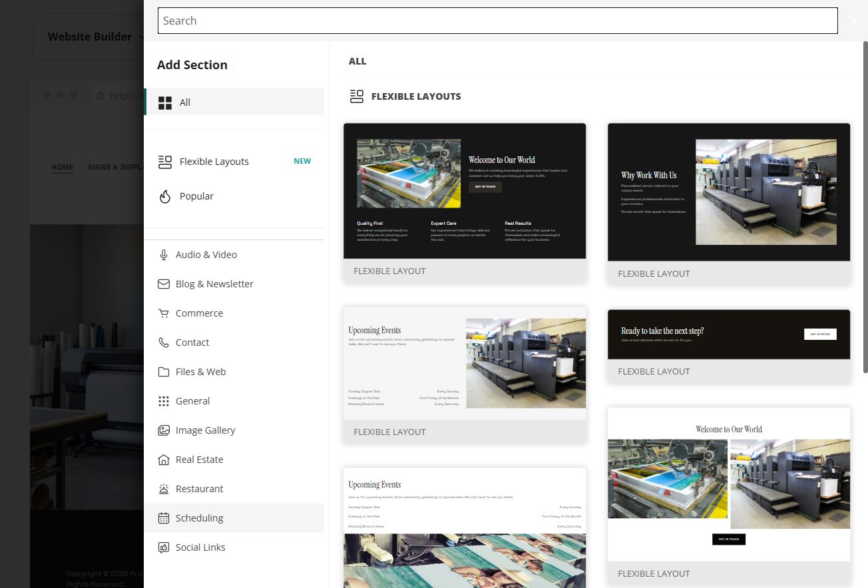Open Audio & Video using the microphone icon
This screenshot has width=868, height=588.
coord(164,255)
